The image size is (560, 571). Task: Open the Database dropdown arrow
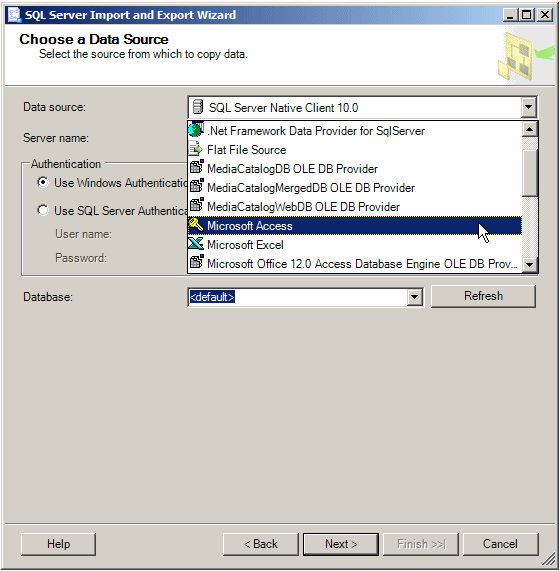[414, 297]
